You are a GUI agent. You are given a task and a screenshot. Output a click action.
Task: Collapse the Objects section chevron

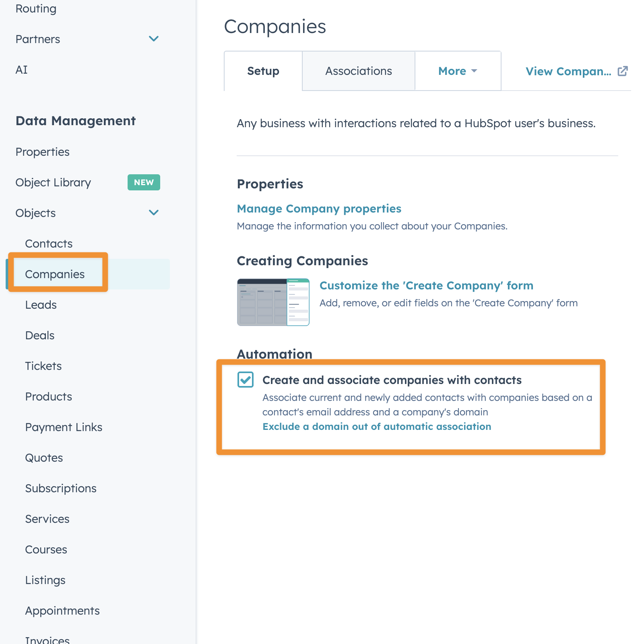[154, 213]
